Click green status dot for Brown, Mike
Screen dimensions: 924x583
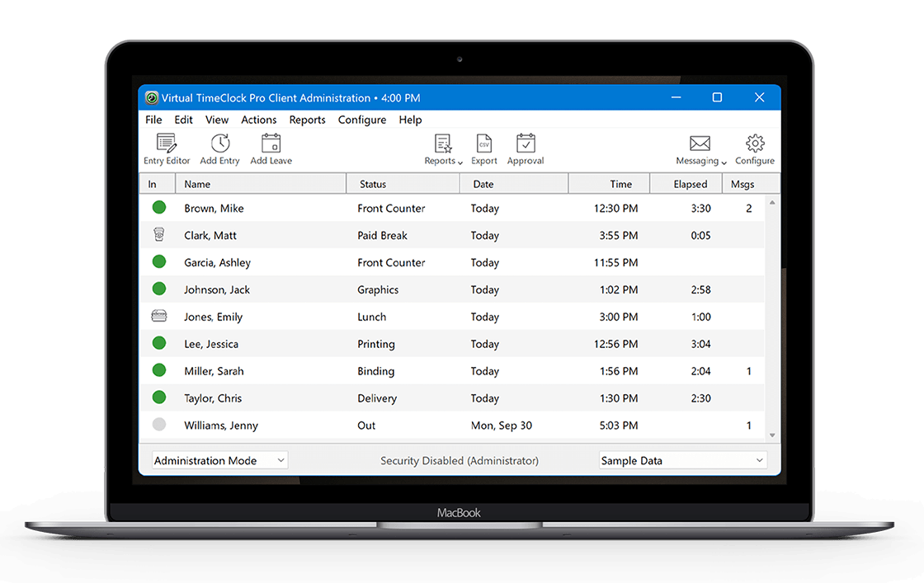tap(159, 207)
